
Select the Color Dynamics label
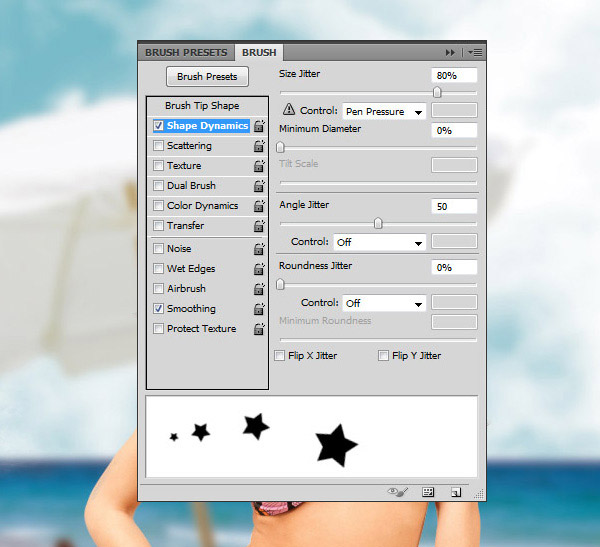tap(203, 206)
